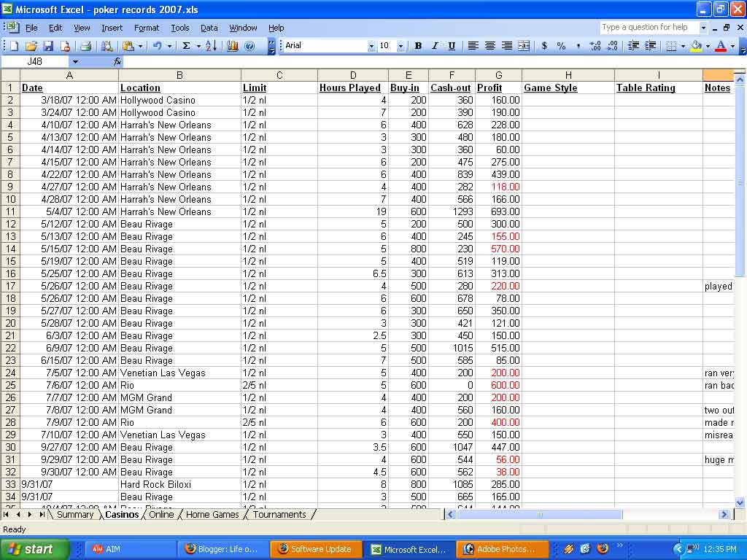This screenshot has width=747, height=560.
Task: Apply currency style with the dollar icon
Action: [x=544, y=46]
